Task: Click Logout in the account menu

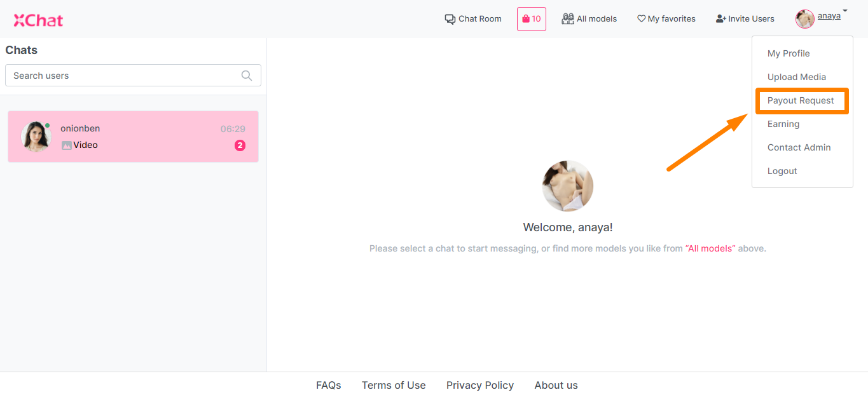Action: [782, 171]
